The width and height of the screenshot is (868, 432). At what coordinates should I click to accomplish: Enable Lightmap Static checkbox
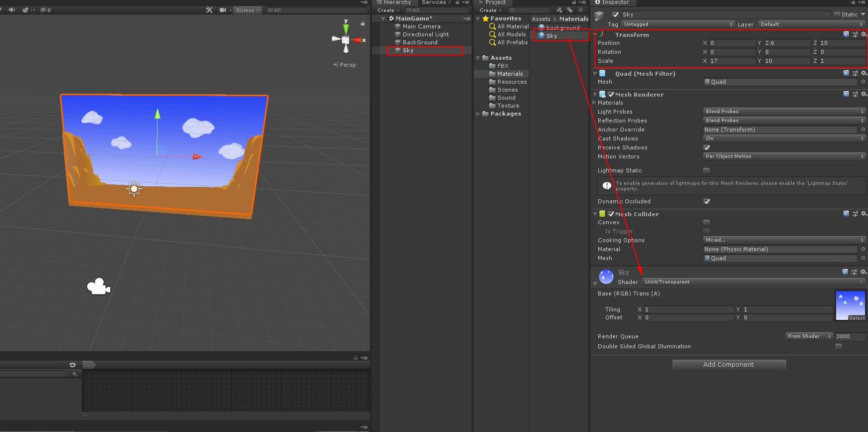point(706,170)
